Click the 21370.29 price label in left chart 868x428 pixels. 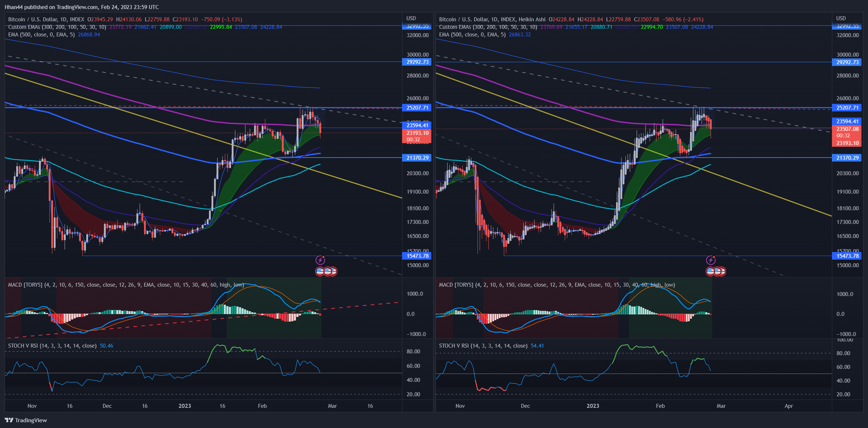pyautogui.click(x=417, y=158)
